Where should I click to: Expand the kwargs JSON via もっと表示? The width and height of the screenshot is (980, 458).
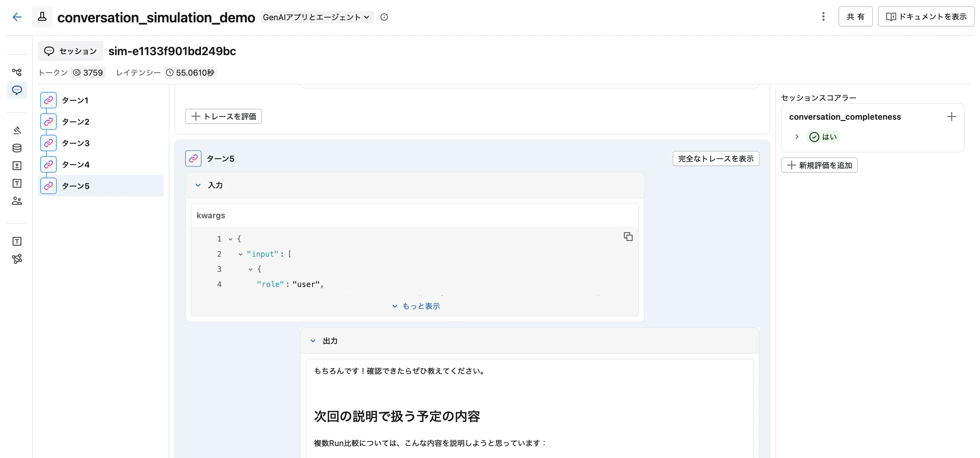click(415, 306)
